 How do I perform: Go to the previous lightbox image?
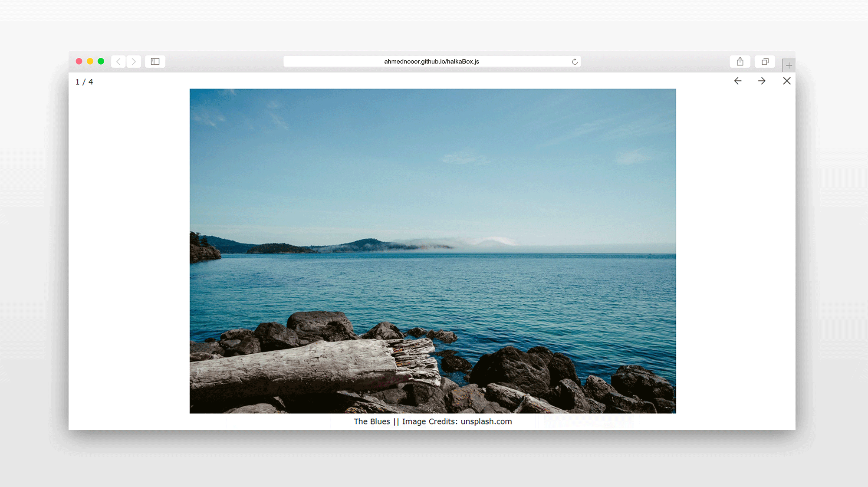tap(738, 81)
